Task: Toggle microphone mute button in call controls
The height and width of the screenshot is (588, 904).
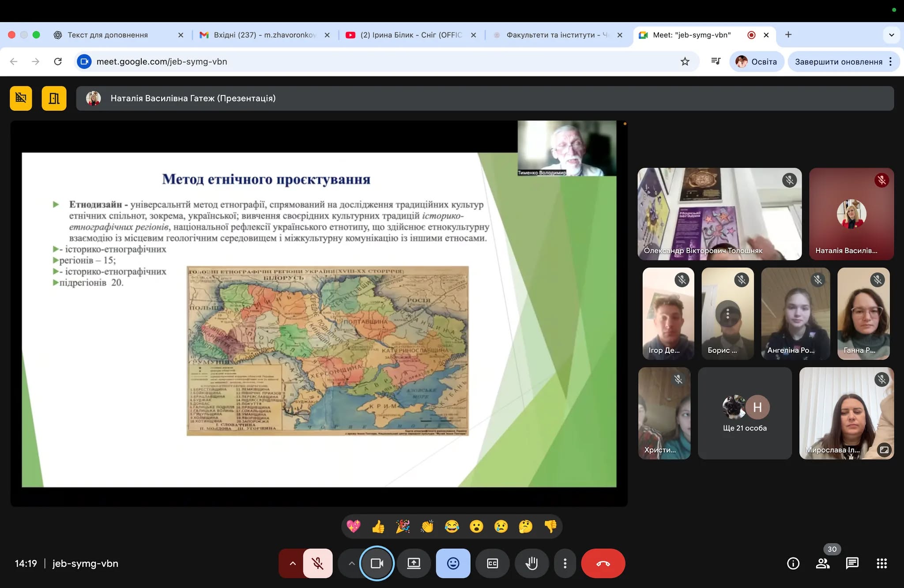Action: pos(317,563)
